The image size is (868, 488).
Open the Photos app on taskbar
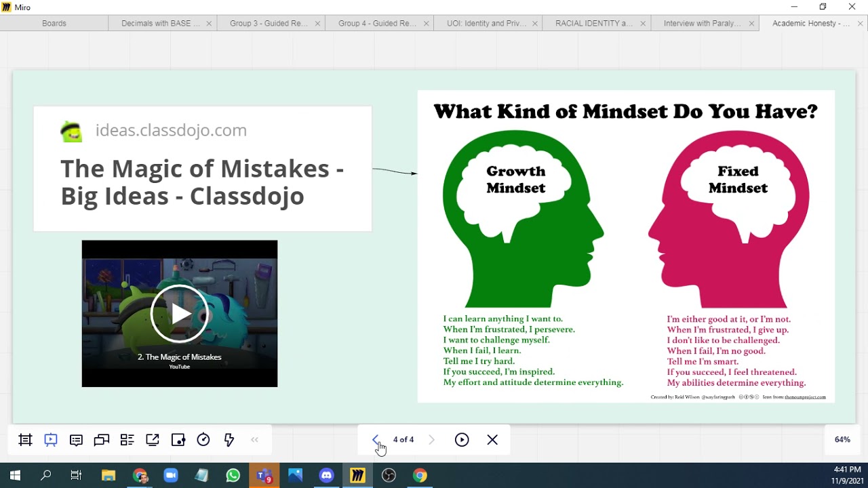(295, 475)
